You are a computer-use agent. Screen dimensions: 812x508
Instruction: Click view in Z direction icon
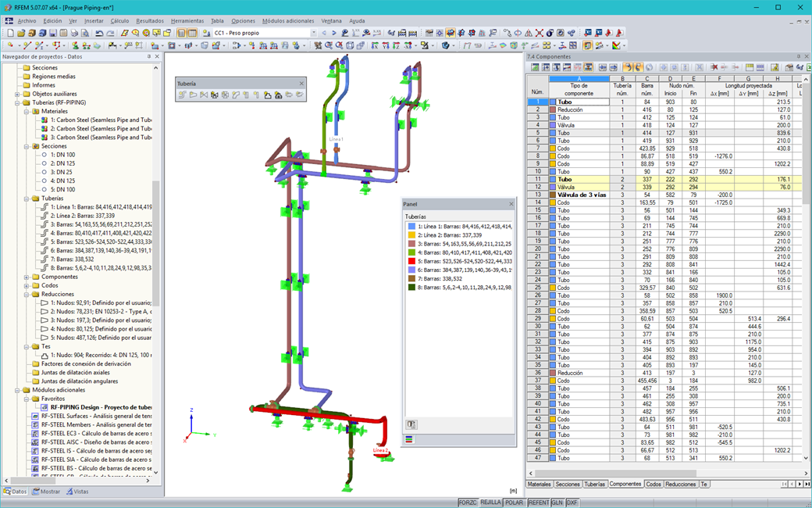(396, 45)
